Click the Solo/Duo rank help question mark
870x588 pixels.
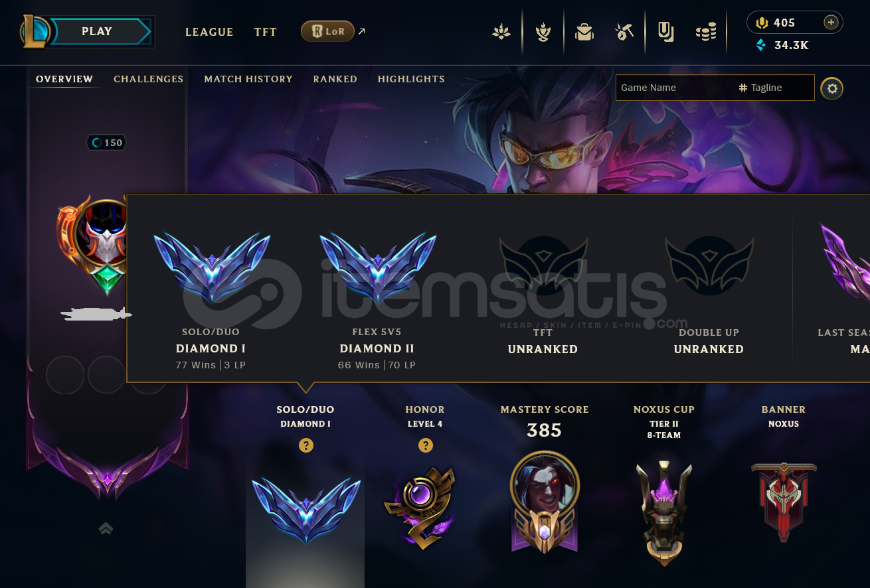tap(305, 445)
